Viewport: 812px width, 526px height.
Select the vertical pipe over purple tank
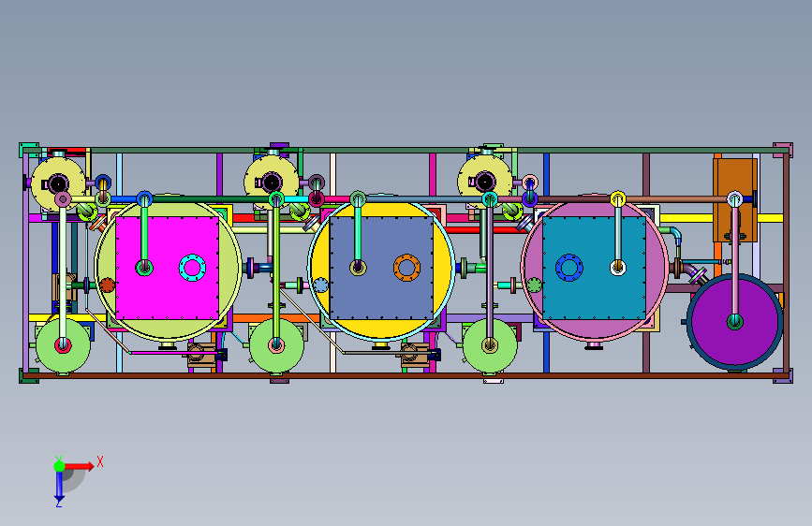pos(735,261)
